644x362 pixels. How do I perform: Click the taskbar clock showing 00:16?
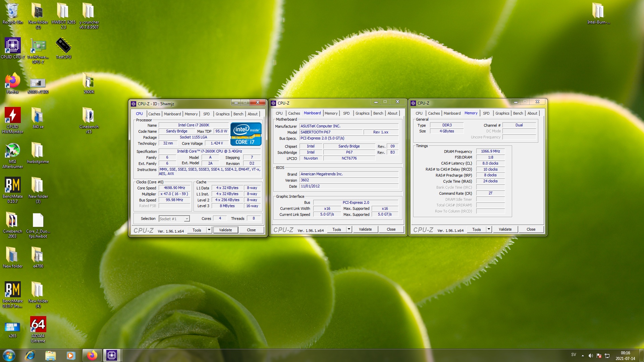click(x=625, y=356)
